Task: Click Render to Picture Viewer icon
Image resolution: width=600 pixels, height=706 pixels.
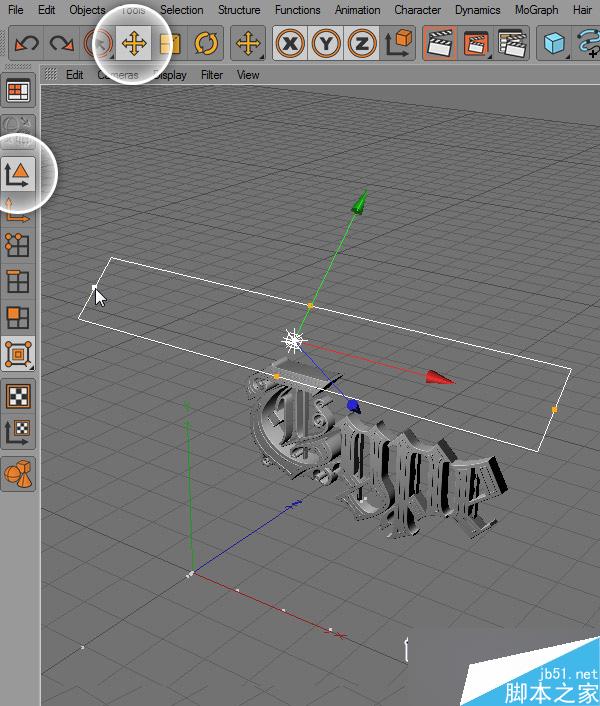Action: [x=475, y=43]
